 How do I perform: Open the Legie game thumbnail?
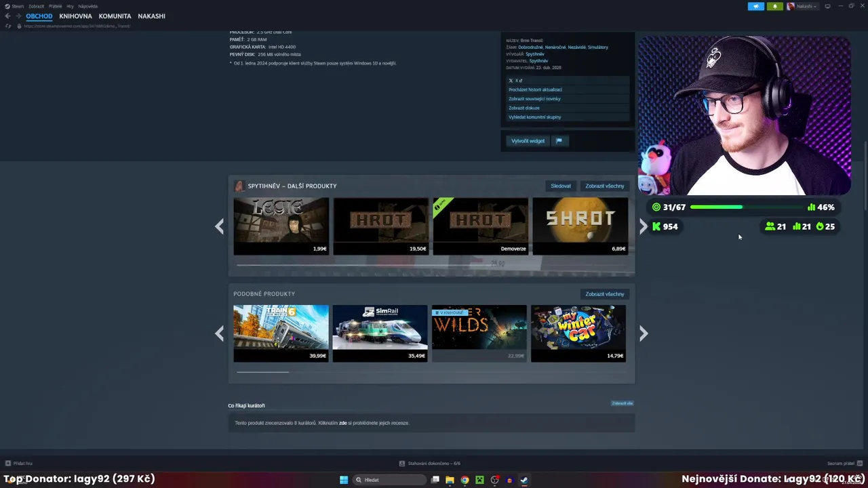pos(281,226)
